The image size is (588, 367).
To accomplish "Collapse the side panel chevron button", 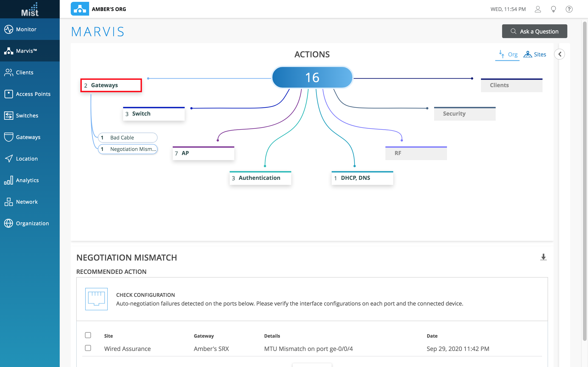I will click(560, 54).
